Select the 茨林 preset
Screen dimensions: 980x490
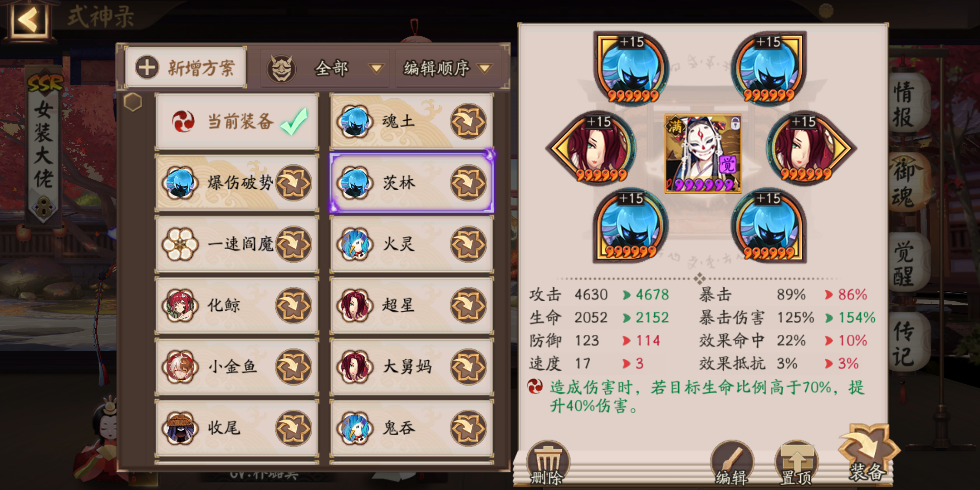point(412,183)
